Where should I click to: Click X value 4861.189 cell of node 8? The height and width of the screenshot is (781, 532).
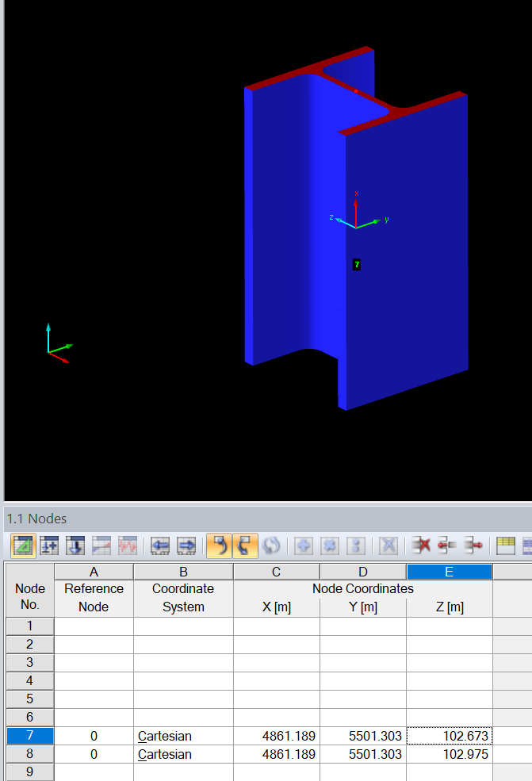point(277,754)
